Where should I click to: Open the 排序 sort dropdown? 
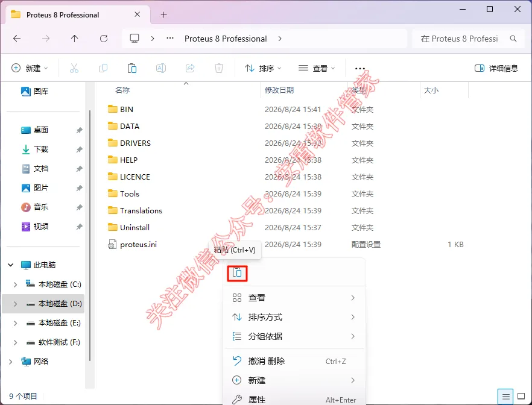pyautogui.click(x=263, y=69)
